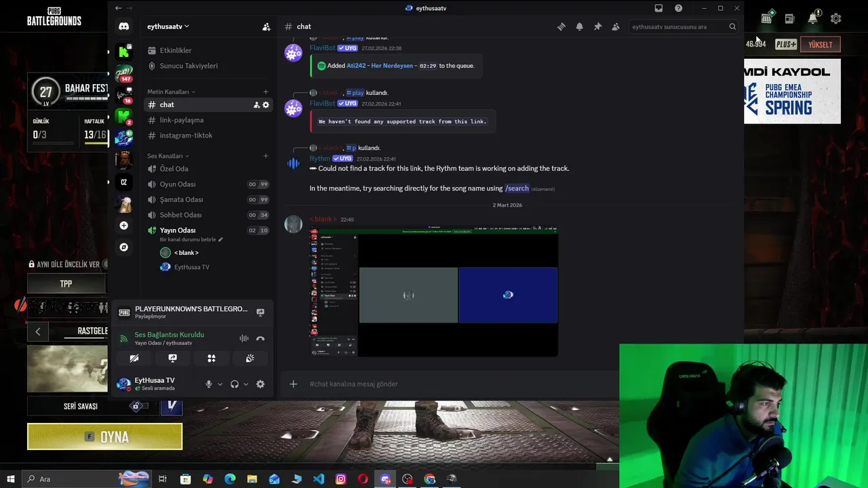The width and height of the screenshot is (868, 488).
Task: Open chat channel settings gear
Action: pos(266,105)
